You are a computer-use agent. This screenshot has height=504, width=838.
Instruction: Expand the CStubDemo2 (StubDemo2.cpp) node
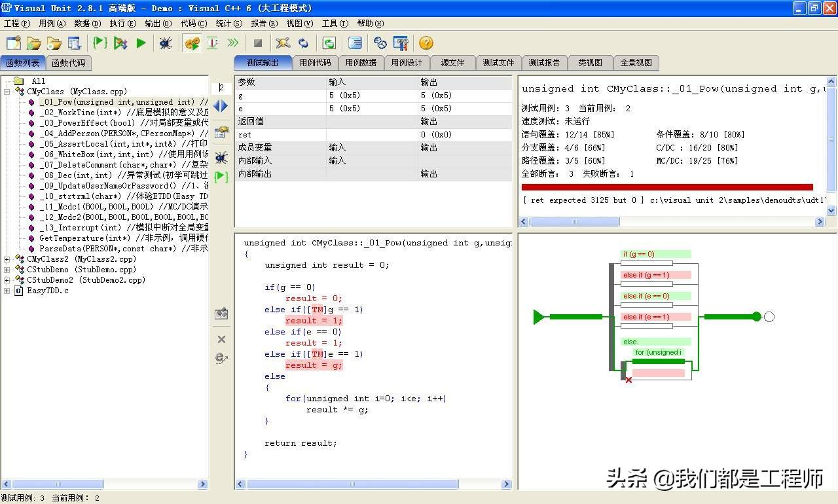point(7,280)
